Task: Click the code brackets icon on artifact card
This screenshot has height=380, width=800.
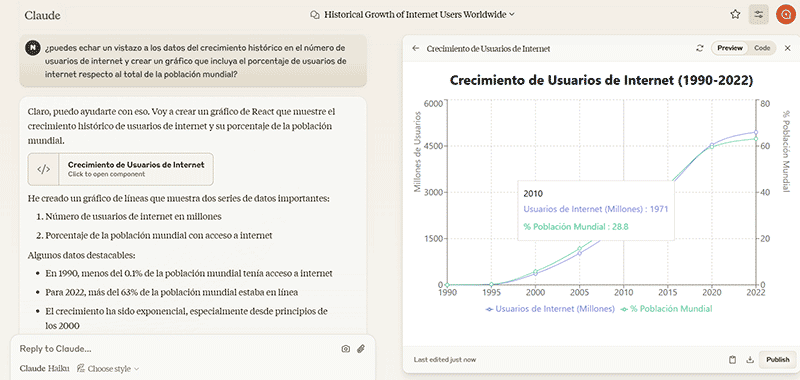Action: (44, 169)
